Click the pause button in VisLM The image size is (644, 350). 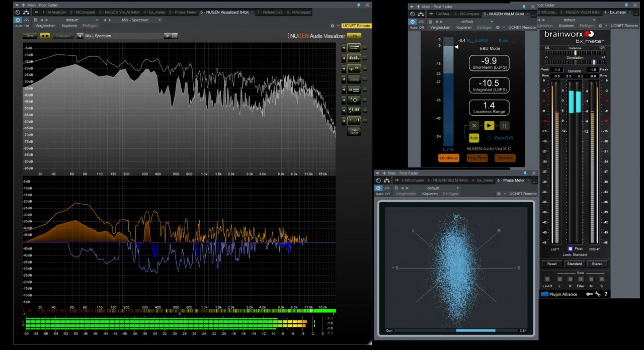click(x=504, y=126)
